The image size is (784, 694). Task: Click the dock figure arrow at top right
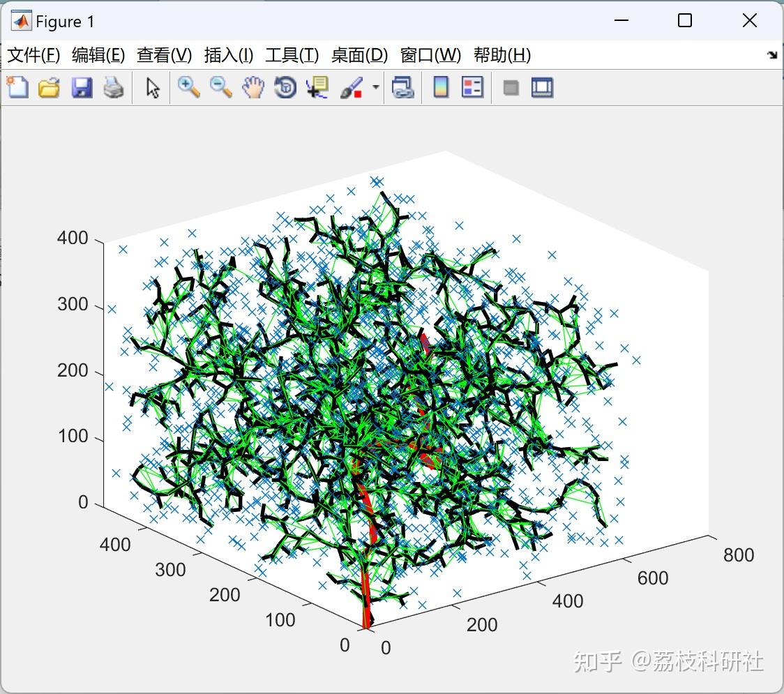coord(772,54)
